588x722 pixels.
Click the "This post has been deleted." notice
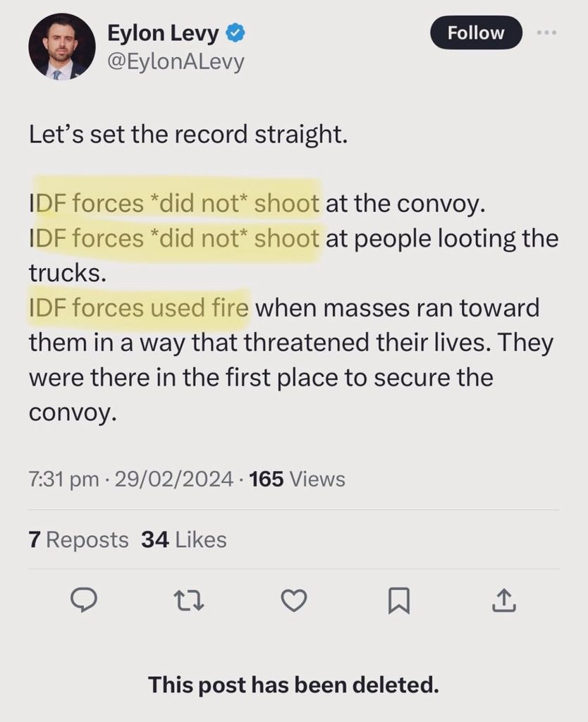coord(293,685)
